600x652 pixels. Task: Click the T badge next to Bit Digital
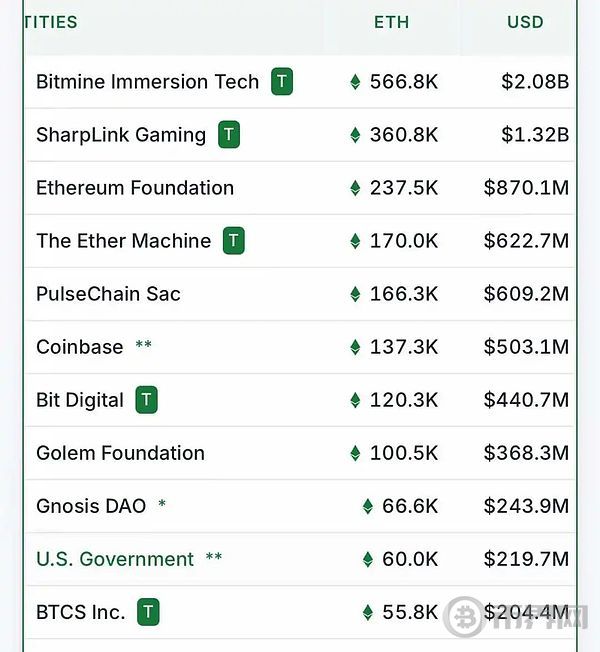146,400
